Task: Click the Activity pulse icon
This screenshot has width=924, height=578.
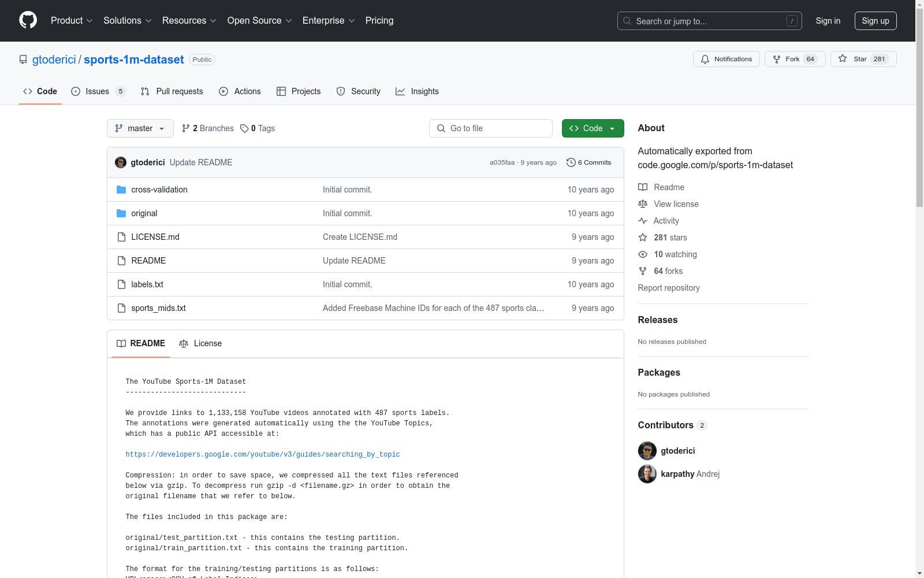Action: [x=643, y=221]
